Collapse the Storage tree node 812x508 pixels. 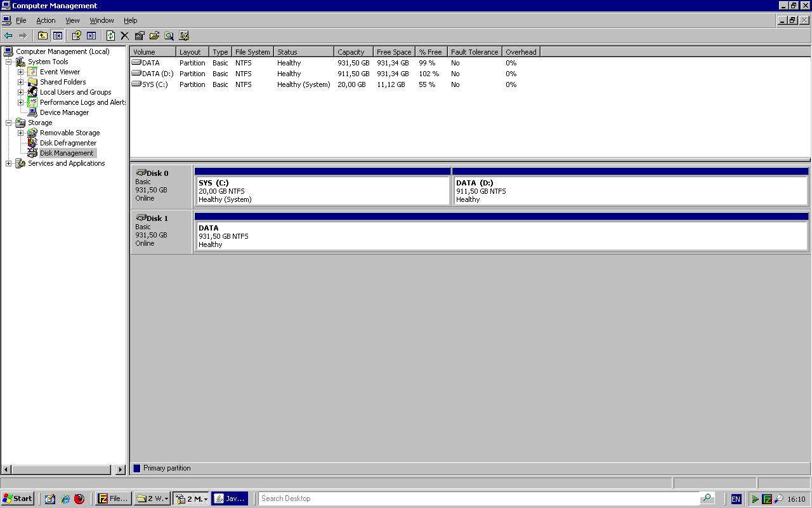pos(8,123)
